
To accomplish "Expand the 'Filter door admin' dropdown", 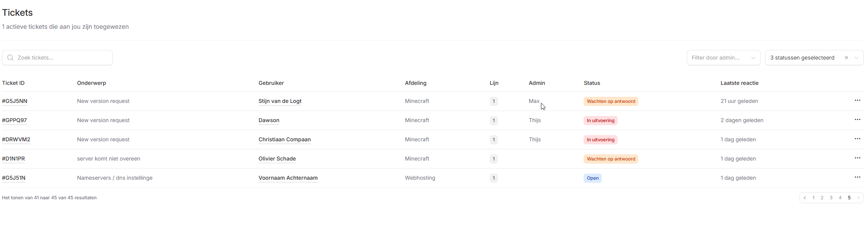I will pos(723,58).
